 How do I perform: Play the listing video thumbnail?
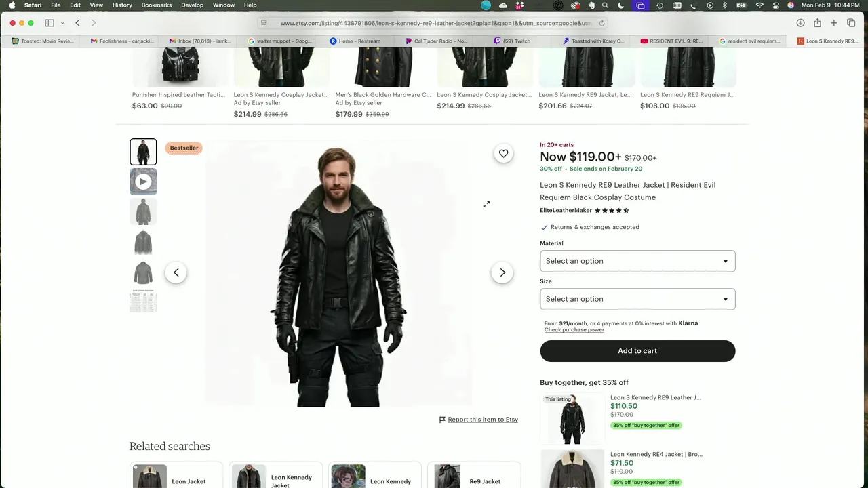coord(143,182)
